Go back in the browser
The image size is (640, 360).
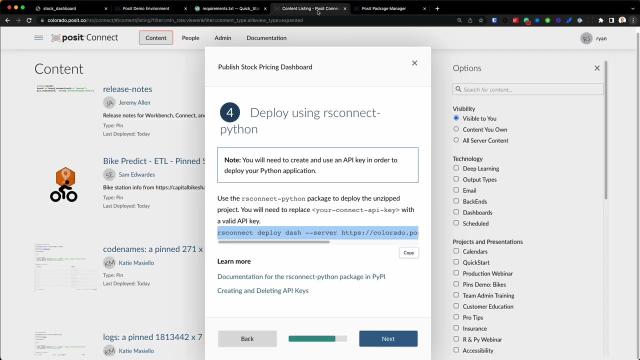7,20
